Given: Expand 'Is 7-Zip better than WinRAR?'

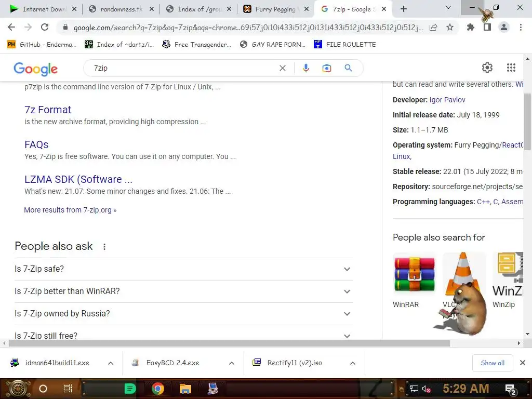Looking at the screenshot, I should pos(184,291).
